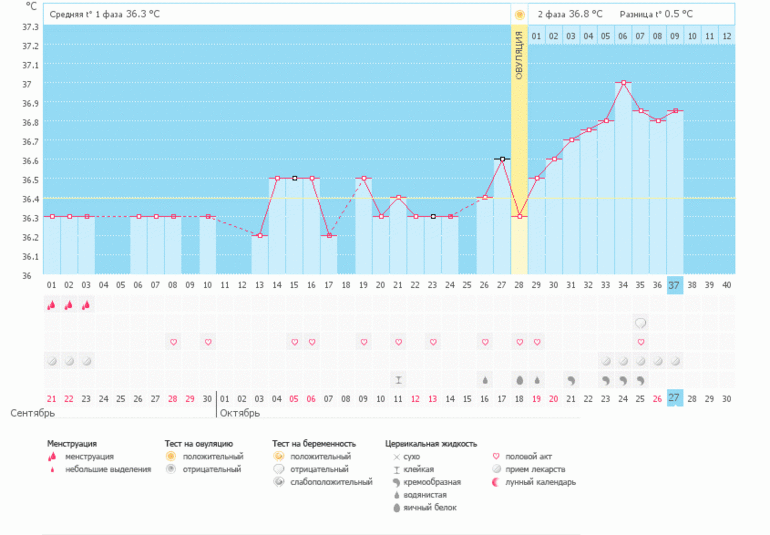Click the yellow ovulation marker bar

[519, 150]
